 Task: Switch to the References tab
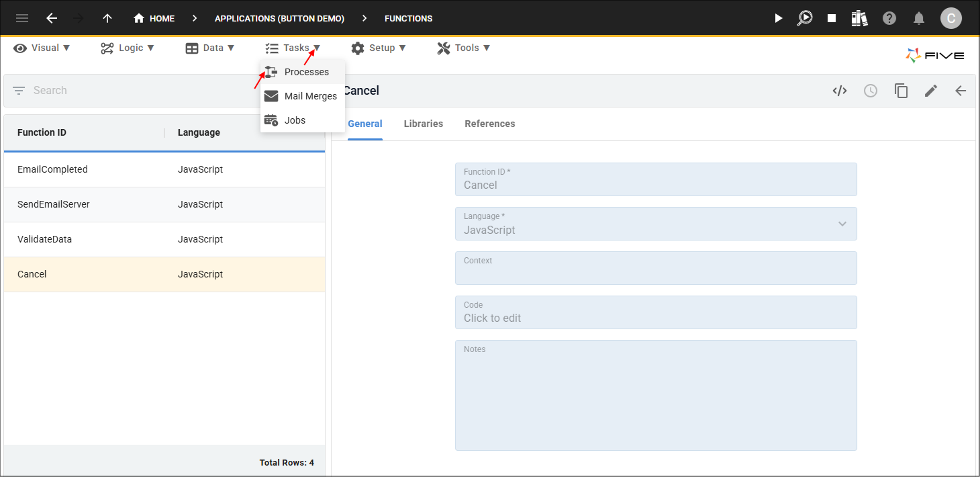point(490,124)
